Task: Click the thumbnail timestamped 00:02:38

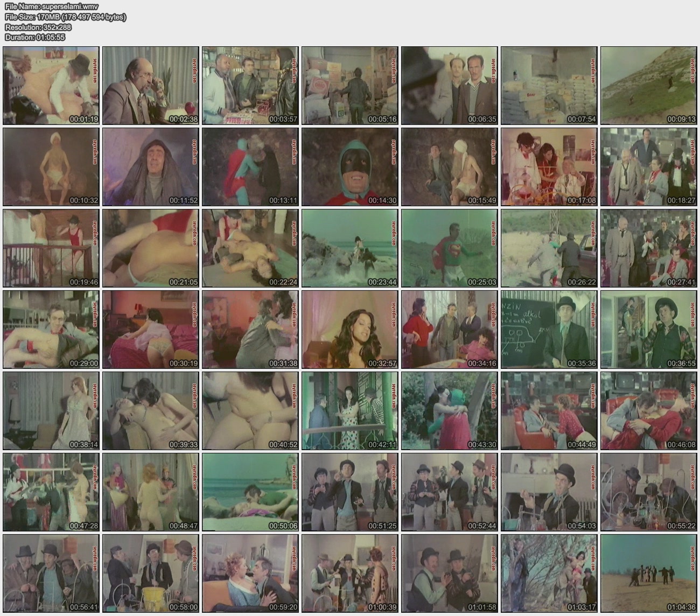Action: (x=150, y=86)
